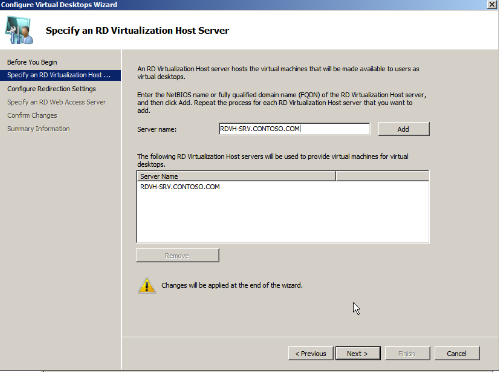The width and height of the screenshot is (499, 372).
Task: Go to Configure Redirection Settings step
Action: pos(52,89)
